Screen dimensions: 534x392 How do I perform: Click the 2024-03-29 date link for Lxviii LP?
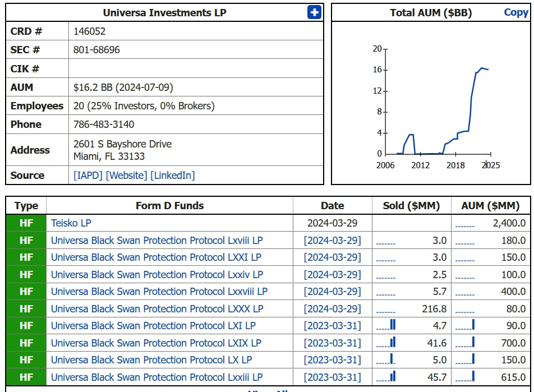tap(333, 241)
